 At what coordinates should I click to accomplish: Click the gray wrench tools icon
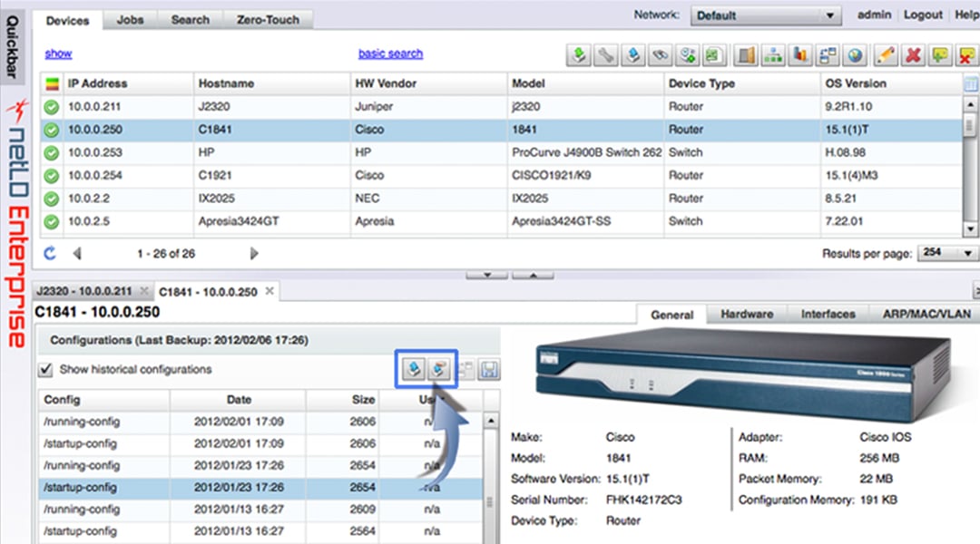click(606, 55)
